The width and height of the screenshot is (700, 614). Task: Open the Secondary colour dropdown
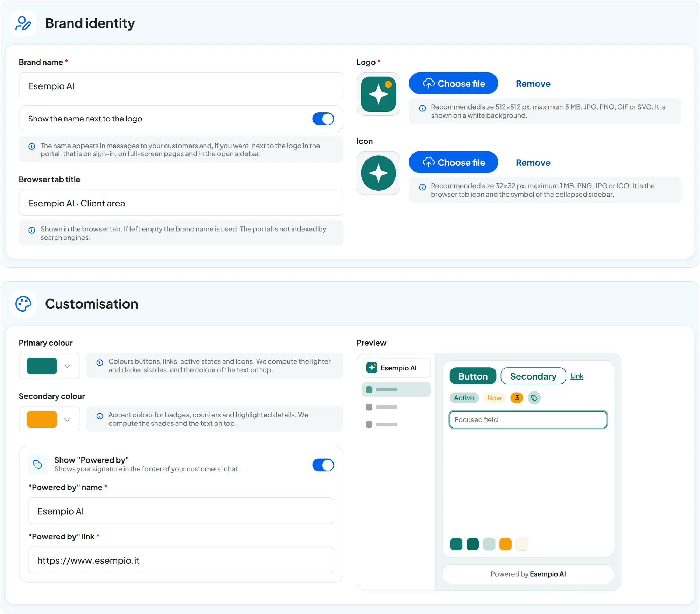click(68, 419)
